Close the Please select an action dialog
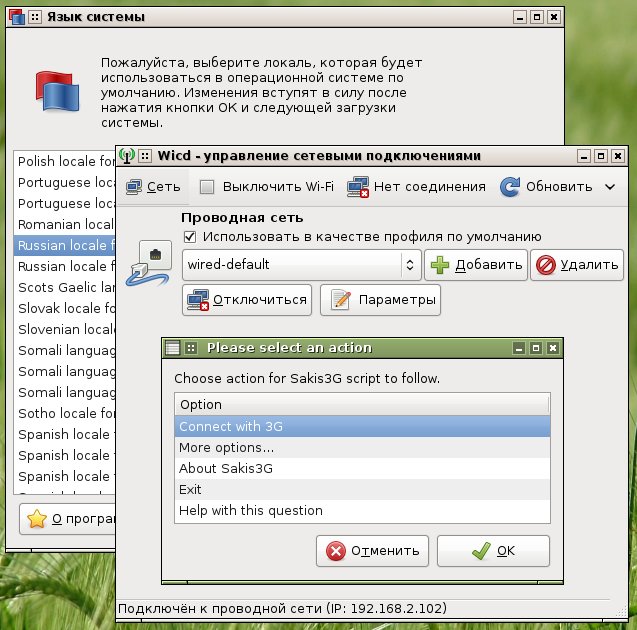The width and height of the screenshot is (637, 630). tap(553, 348)
